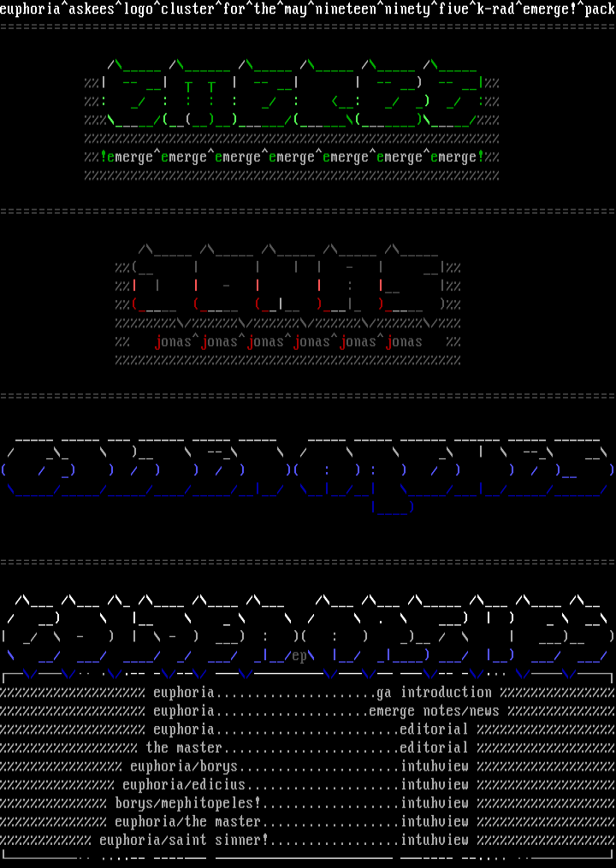Click the 'ep' artist signature
Viewport: 616px width, 868px height.
[299, 656]
